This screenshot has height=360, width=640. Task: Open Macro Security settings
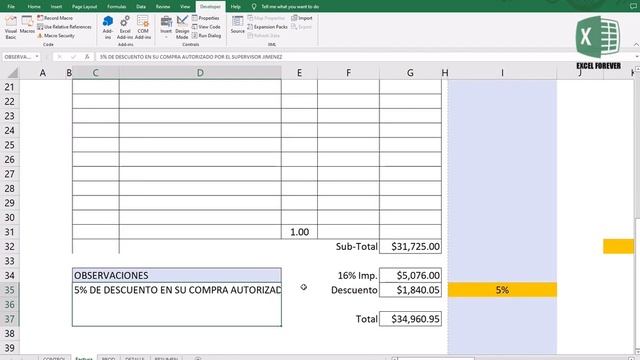tap(56, 36)
